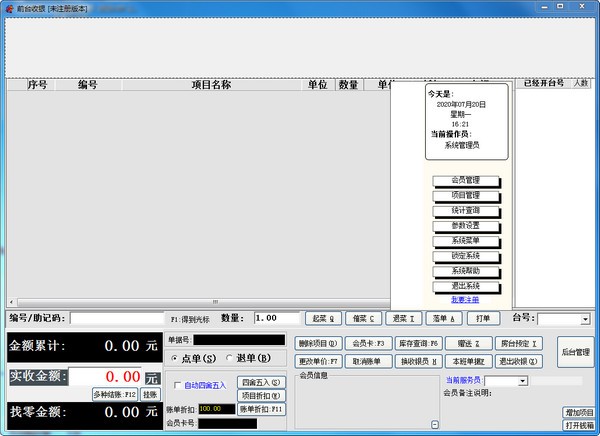The image size is (600, 436).
Task: Choose 退出系统 in side menu
Action: pos(466,286)
